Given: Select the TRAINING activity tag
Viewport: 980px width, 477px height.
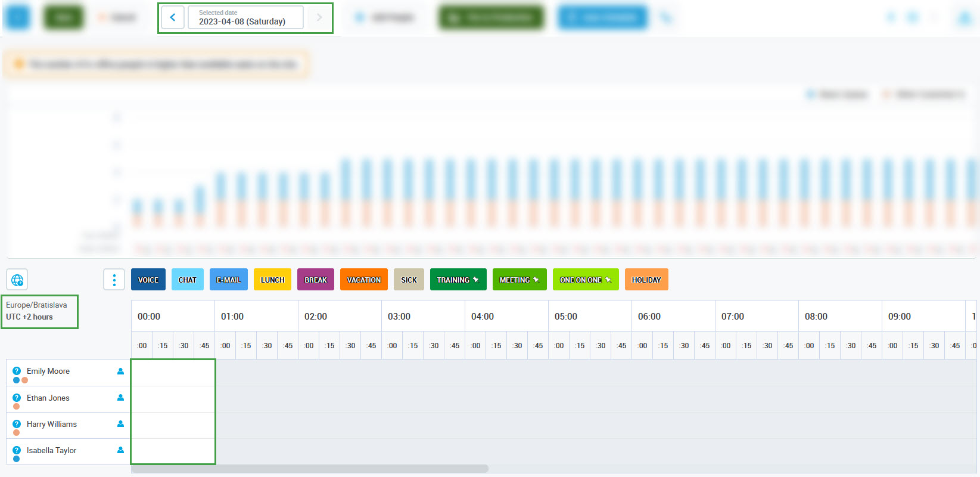Looking at the screenshot, I should (x=458, y=280).
